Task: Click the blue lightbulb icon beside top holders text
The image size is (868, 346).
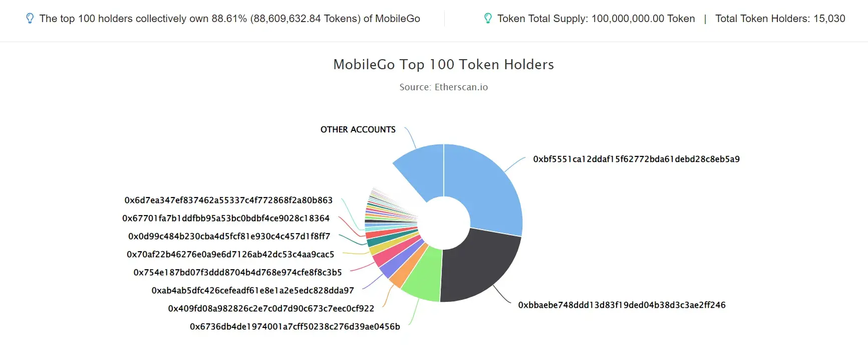Action: pyautogui.click(x=30, y=19)
